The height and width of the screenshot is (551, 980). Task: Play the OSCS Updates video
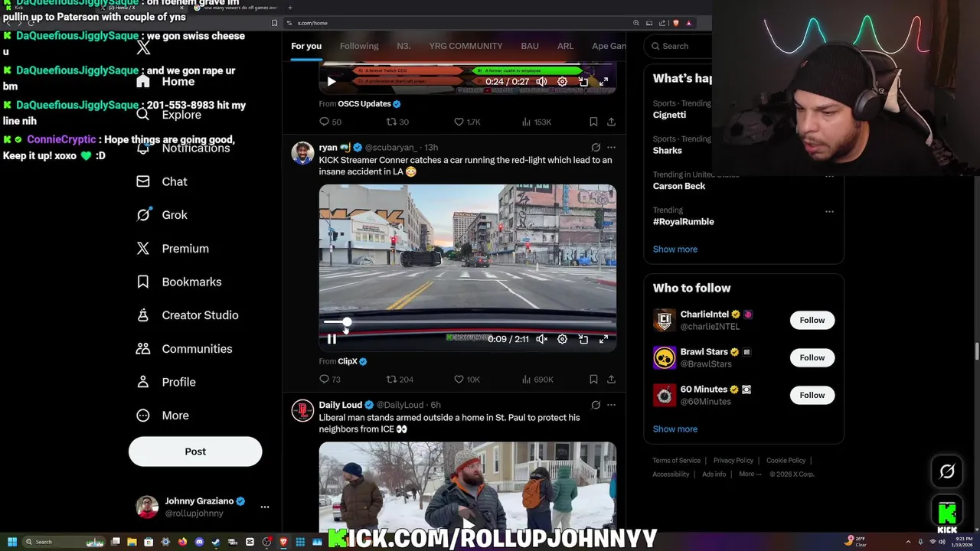[332, 81]
